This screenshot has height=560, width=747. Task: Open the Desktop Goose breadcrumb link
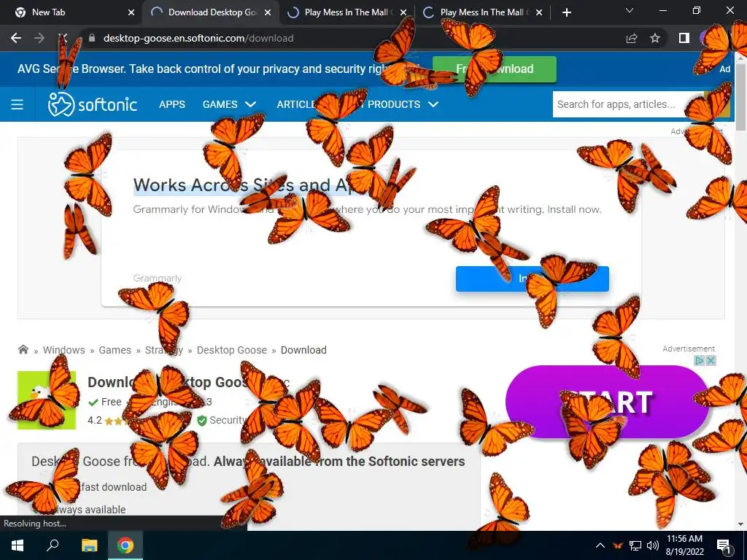[x=231, y=350]
